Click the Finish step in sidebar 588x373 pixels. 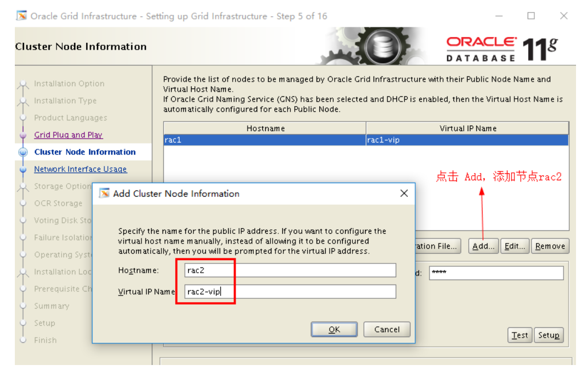46,340
